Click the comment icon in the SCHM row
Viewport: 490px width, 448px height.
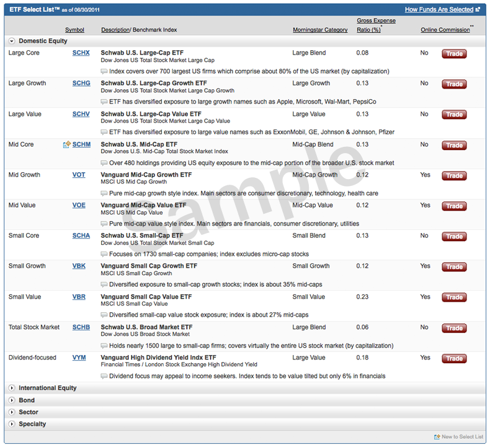(x=104, y=163)
